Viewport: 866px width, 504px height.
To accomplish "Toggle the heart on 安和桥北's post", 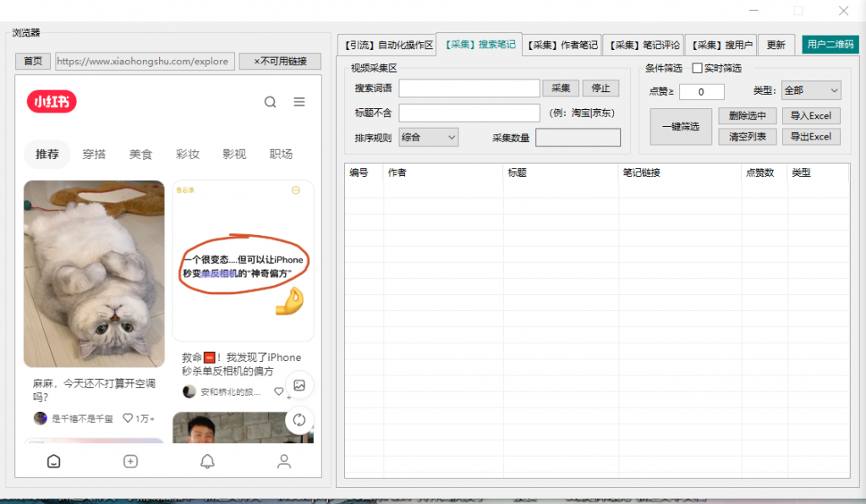I will point(278,392).
